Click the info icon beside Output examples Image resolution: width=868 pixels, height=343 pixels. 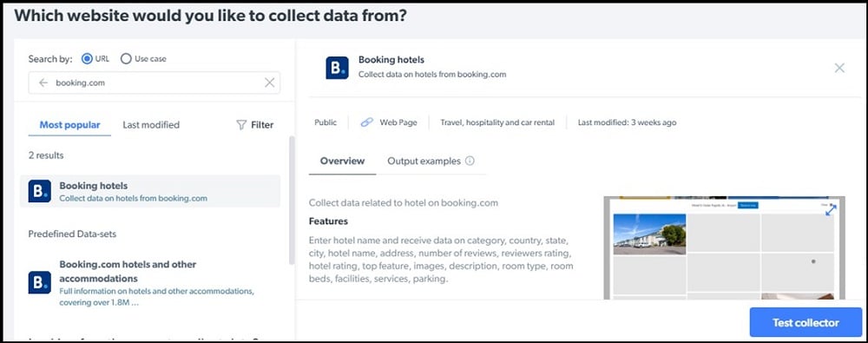(x=470, y=161)
